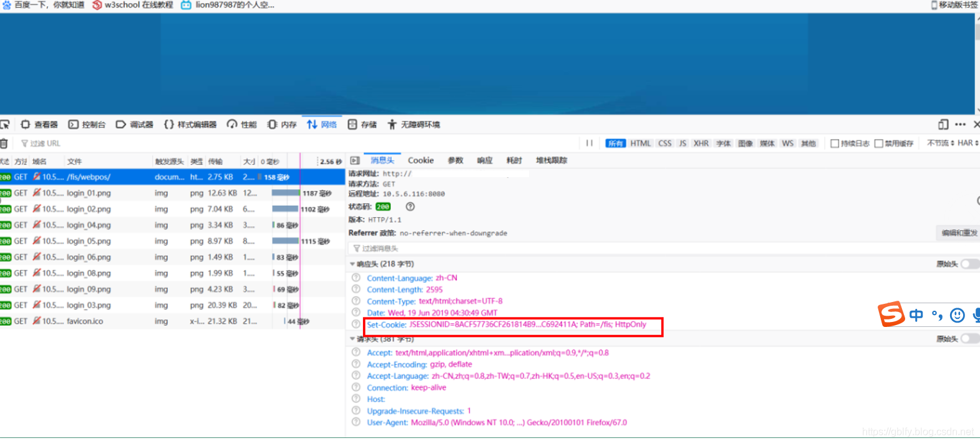Screen dimensions: 980x443
Task: Filter requests by Other (其他)
Action: (808, 144)
